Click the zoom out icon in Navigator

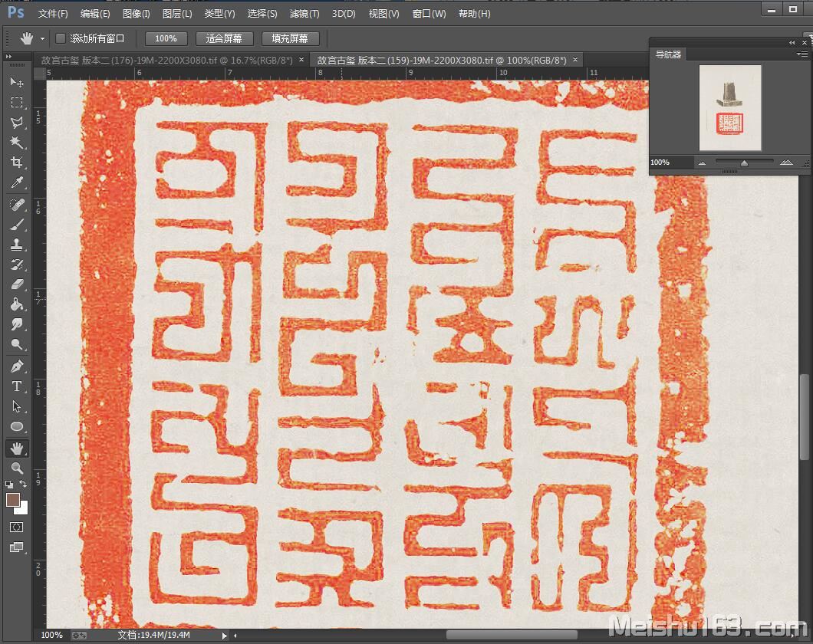[702, 163]
